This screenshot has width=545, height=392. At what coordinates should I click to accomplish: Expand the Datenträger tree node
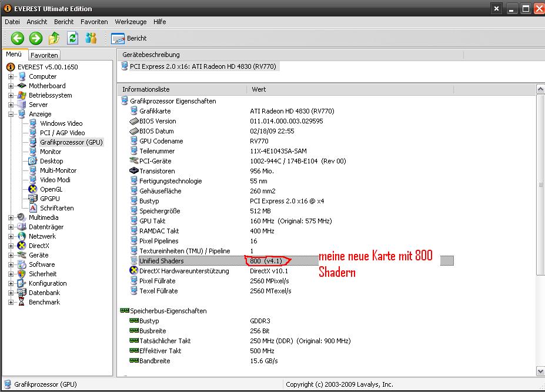click(11, 227)
